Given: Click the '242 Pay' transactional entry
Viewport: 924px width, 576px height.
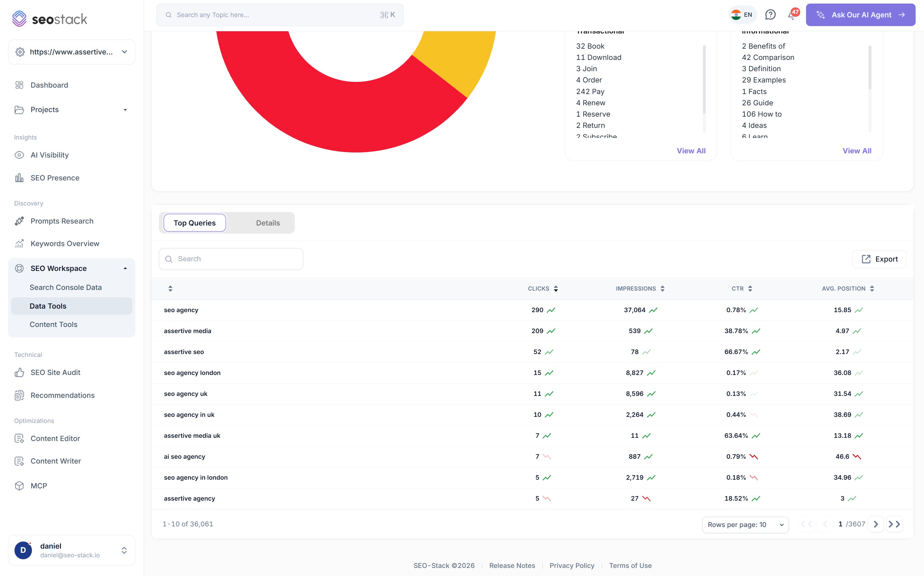Looking at the screenshot, I should pyautogui.click(x=590, y=91).
